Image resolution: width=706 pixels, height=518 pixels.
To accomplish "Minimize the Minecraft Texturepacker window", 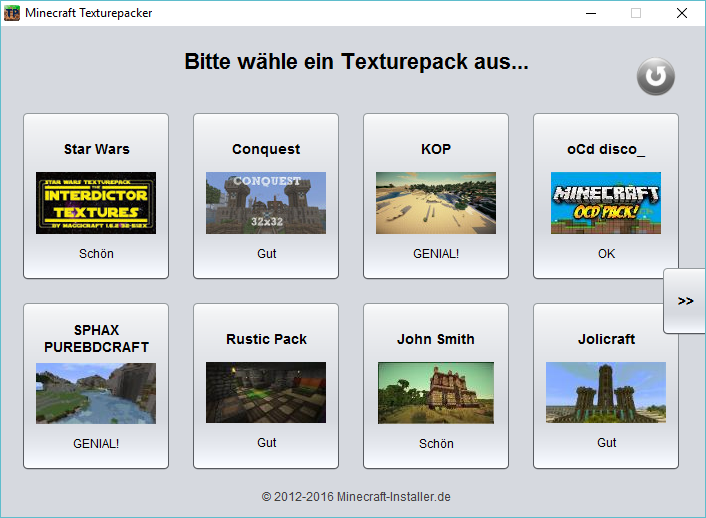I will click(x=591, y=13).
